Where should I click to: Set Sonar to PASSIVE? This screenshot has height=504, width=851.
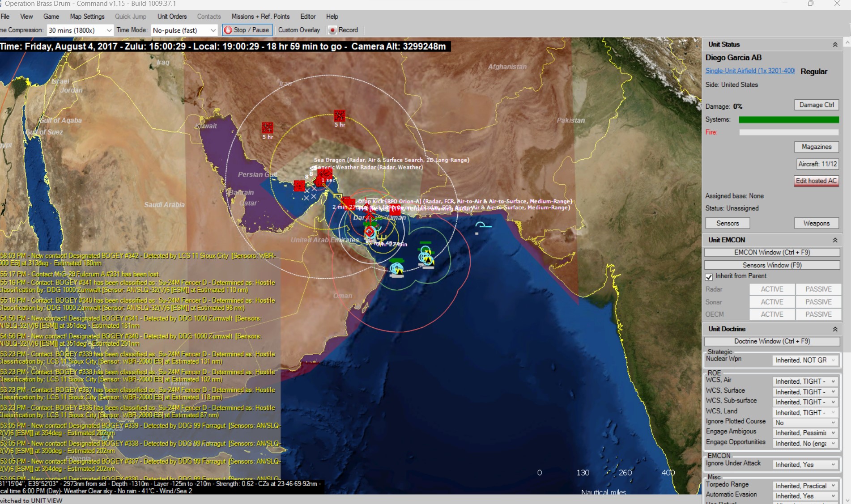pyautogui.click(x=818, y=302)
